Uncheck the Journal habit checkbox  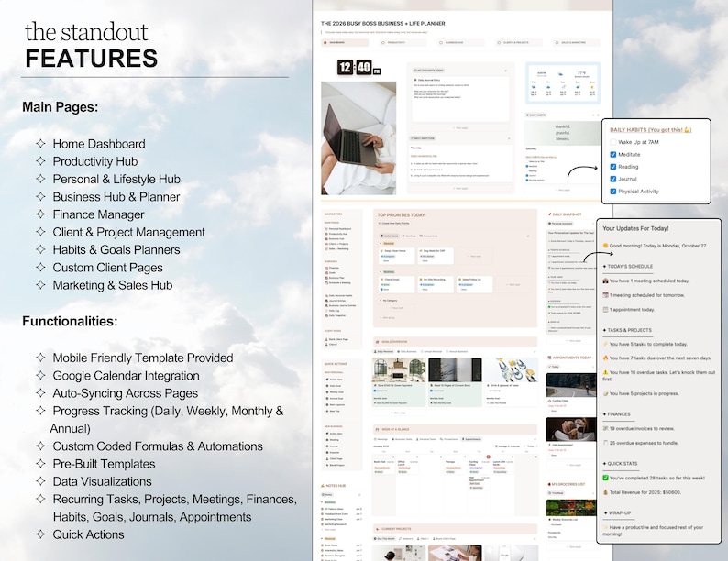(x=612, y=179)
